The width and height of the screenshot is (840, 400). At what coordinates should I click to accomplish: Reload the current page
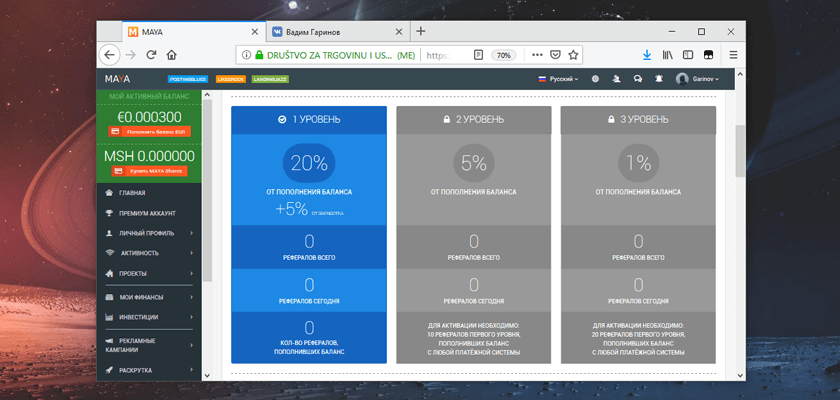[151, 55]
